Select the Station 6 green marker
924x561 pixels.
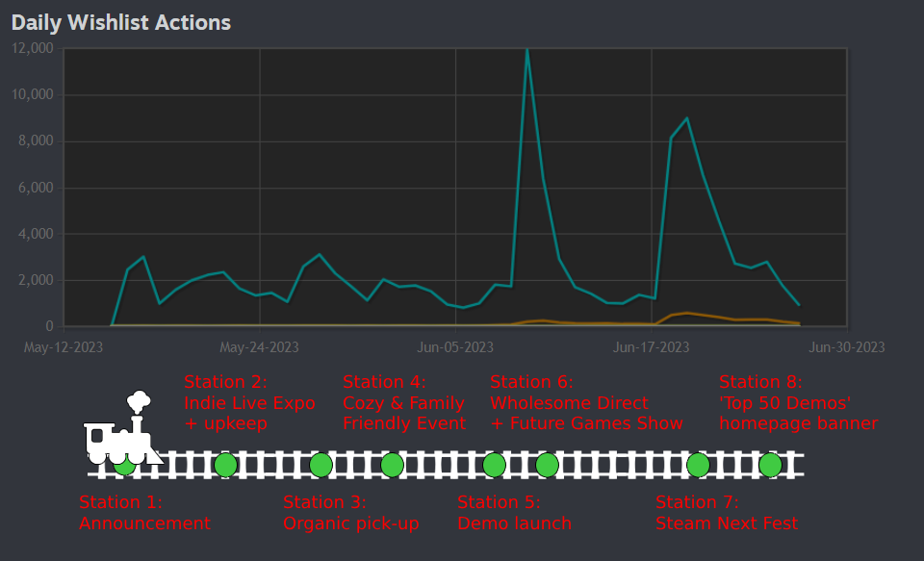click(546, 464)
